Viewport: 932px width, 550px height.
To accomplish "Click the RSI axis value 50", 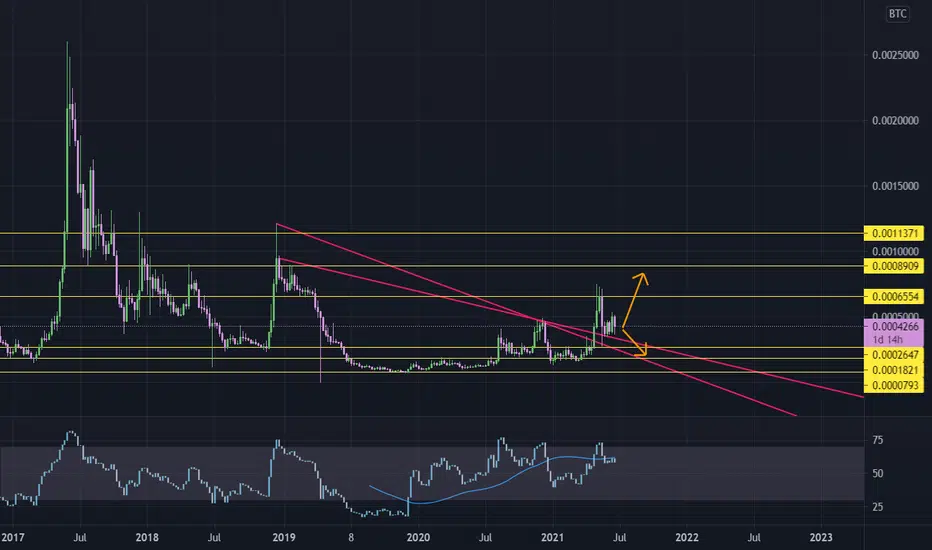I will [x=877, y=474].
